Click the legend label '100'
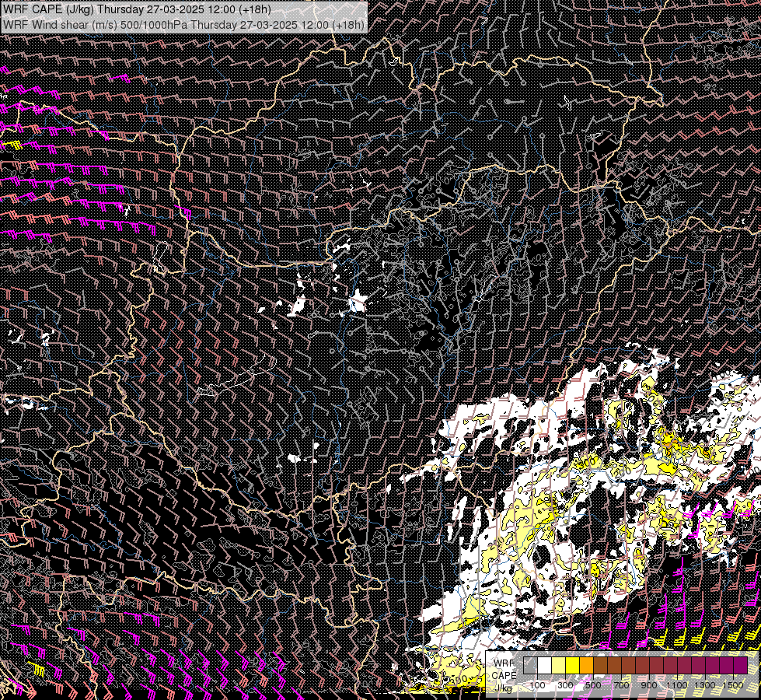The width and height of the screenshot is (761, 700). click(537, 685)
